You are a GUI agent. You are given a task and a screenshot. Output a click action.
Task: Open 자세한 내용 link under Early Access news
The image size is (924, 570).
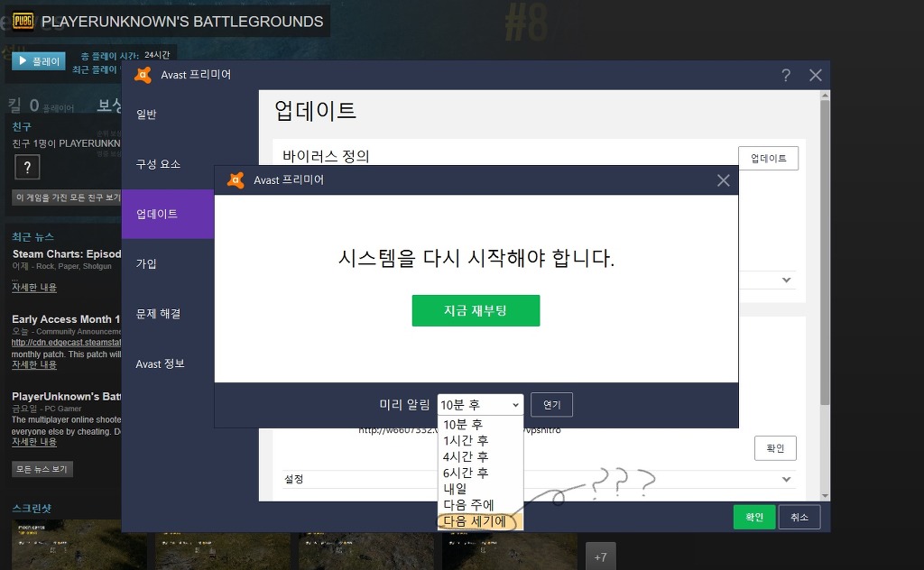pyautogui.click(x=34, y=364)
